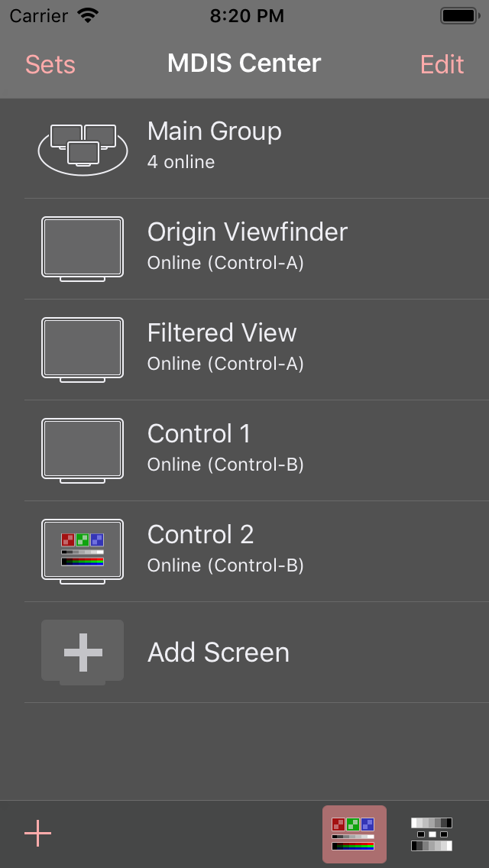Tap the plus icon in bottom toolbar
This screenshot has width=489, height=868.
37,834
